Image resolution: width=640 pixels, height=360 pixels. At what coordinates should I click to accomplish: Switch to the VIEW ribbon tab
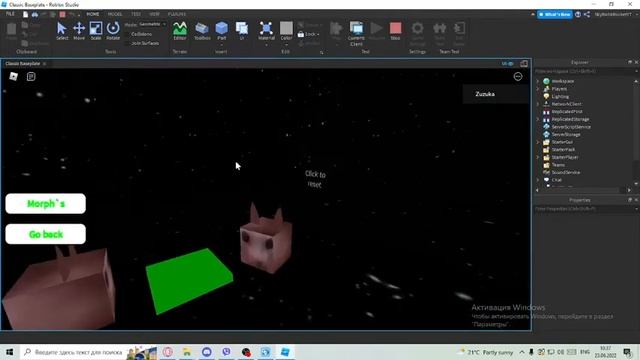pyautogui.click(x=154, y=14)
